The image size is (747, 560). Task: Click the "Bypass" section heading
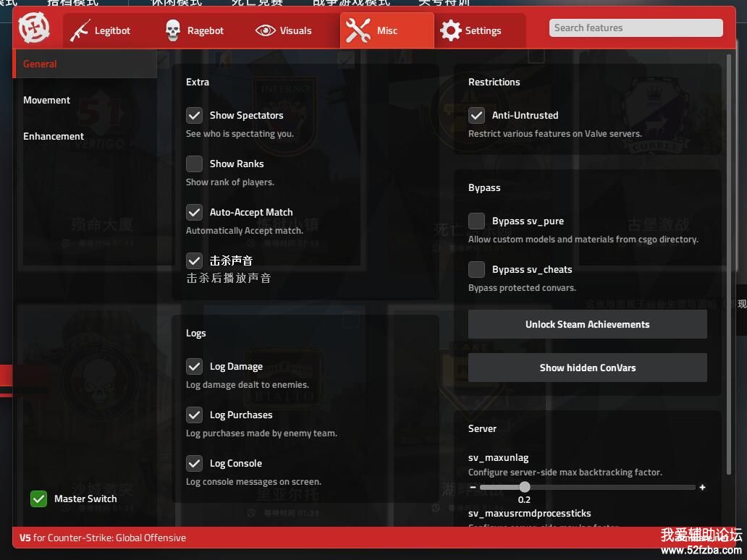[484, 187]
